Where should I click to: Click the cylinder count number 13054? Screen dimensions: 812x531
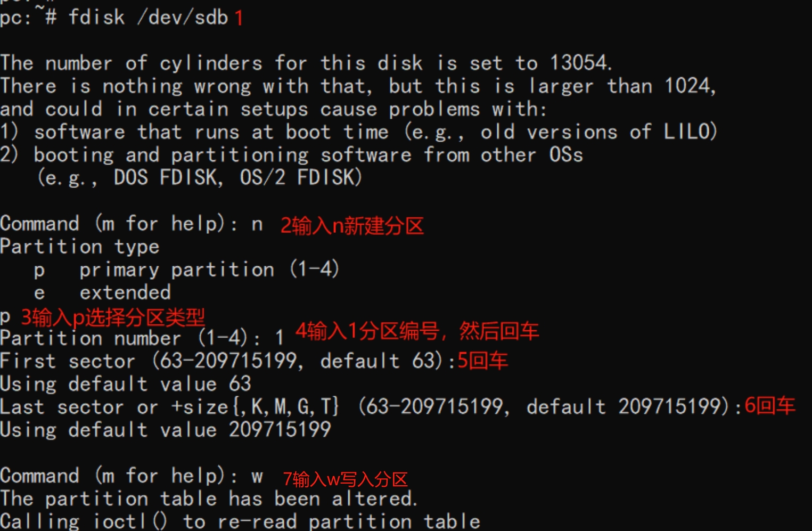[x=579, y=63]
